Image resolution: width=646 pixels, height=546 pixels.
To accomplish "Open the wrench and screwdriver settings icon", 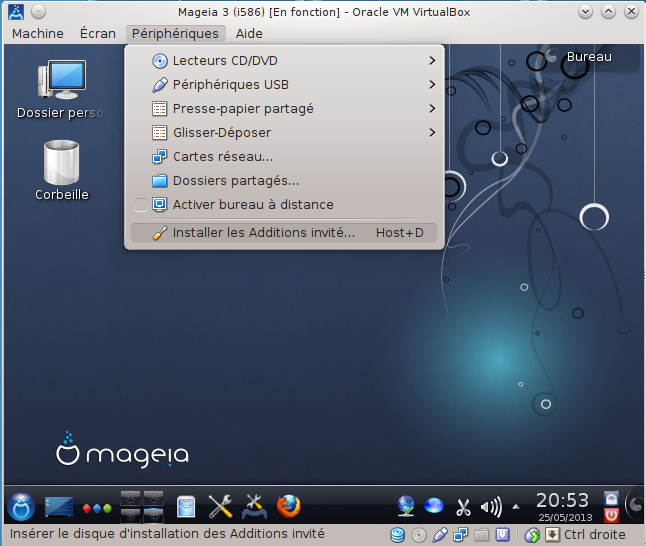I will (220, 506).
